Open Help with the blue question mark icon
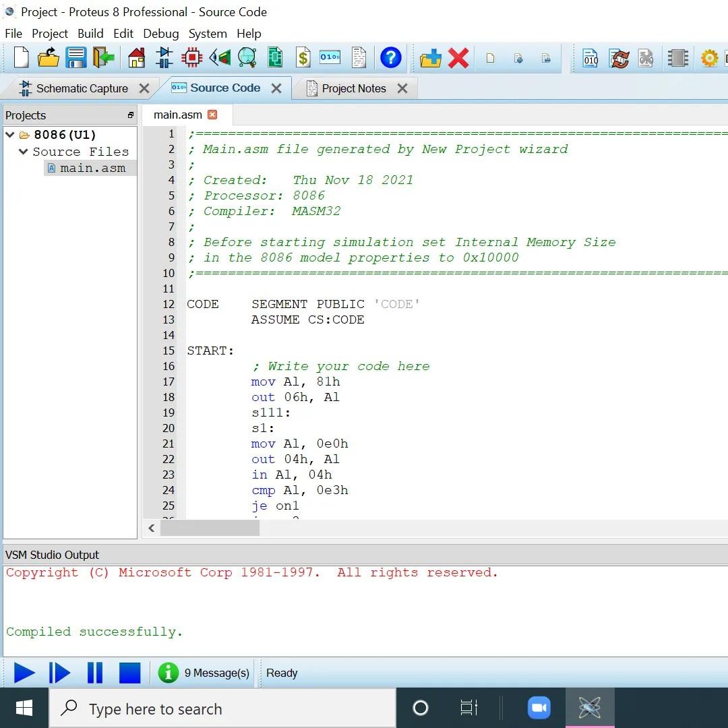 click(390, 58)
